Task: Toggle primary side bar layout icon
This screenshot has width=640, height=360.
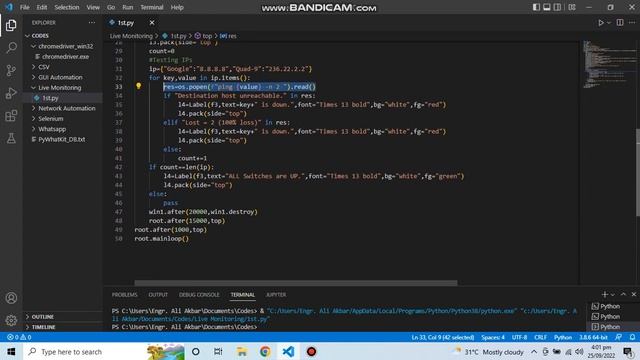Action: (x=536, y=7)
